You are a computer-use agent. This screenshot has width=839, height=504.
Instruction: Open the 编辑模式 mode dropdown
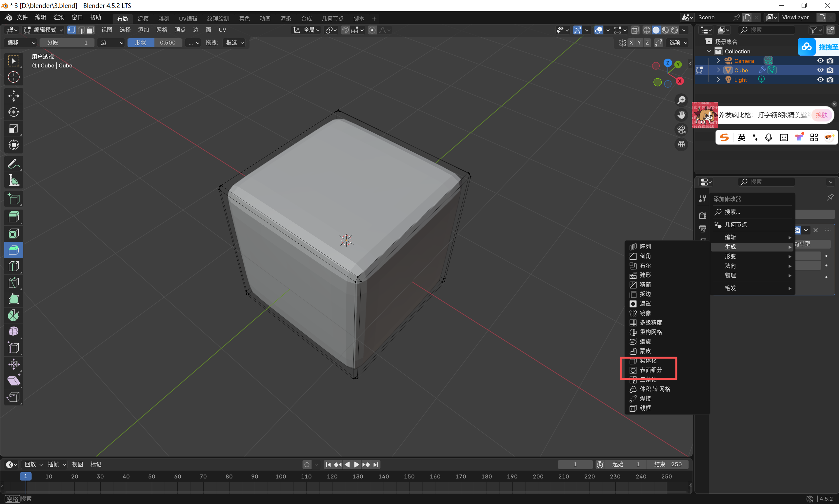(43, 30)
